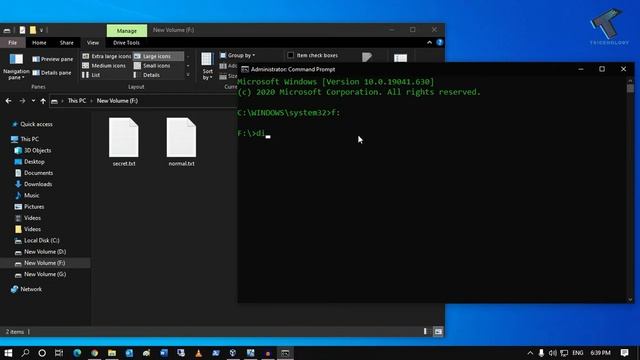Screen dimensions: 640x360
Task: Open Task View from the taskbar
Action: tap(59, 353)
